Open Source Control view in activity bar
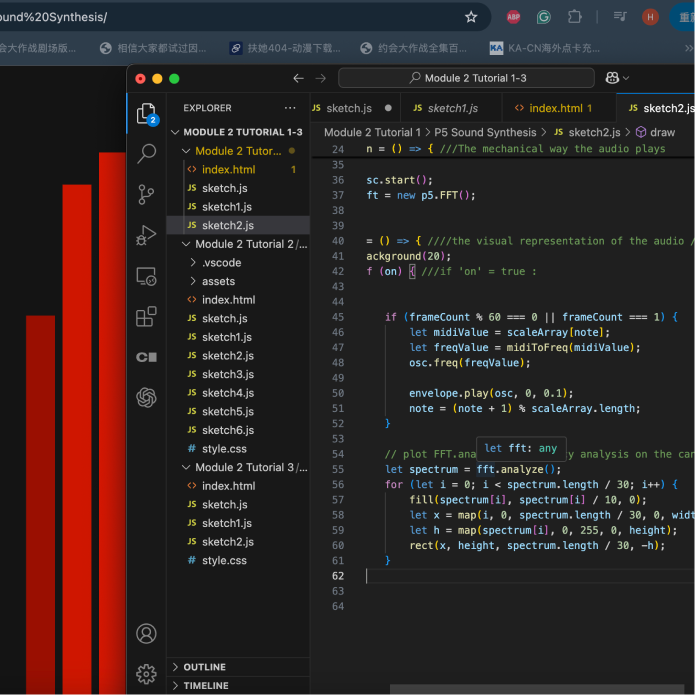The width and height of the screenshot is (695, 695). pos(146,195)
